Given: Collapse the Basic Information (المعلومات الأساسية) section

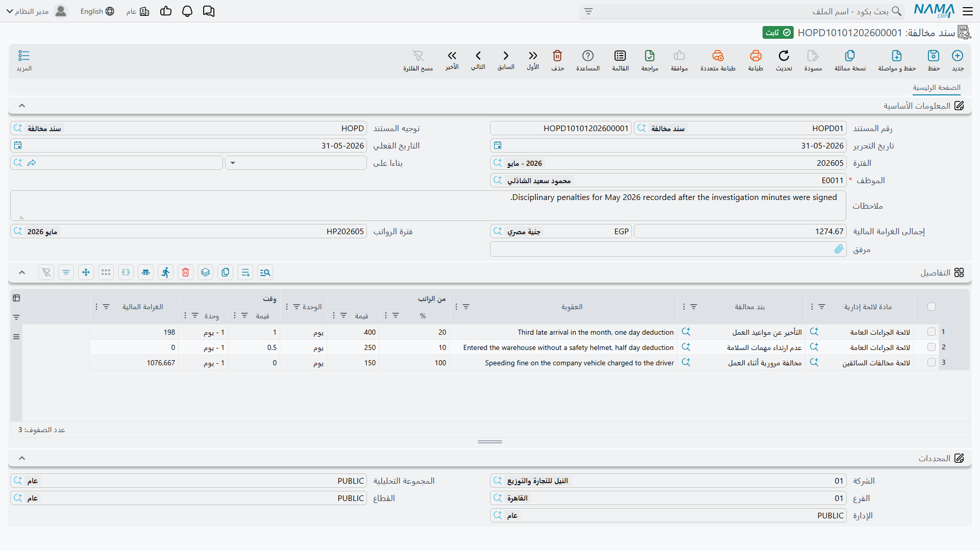Looking at the screenshot, I should click(x=22, y=106).
